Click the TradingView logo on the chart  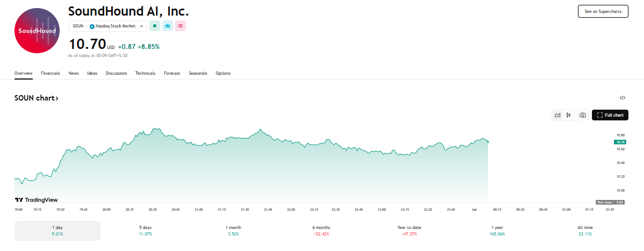[36, 200]
